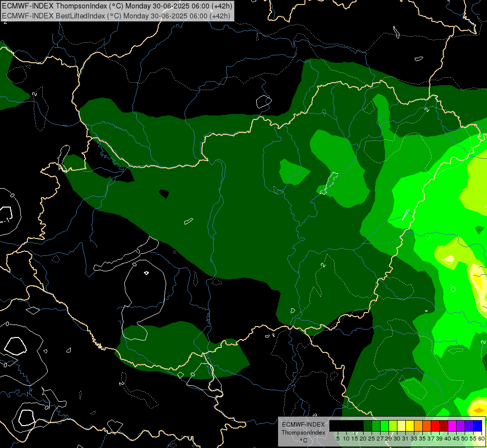Pick the bright red 37–39 legend swatch
The image size is (487, 448).
(x=435, y=426)
